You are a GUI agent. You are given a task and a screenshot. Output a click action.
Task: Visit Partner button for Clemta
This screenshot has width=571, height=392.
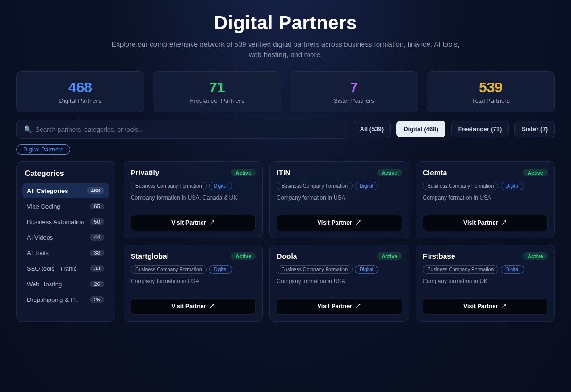485,223
